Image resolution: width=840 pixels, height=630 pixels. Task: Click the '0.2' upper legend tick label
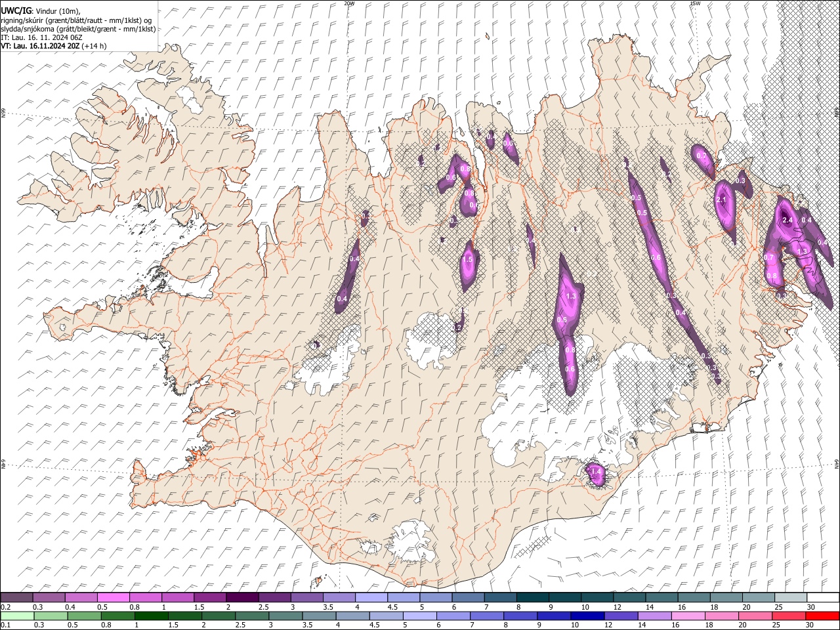click(x=5, y=607)
